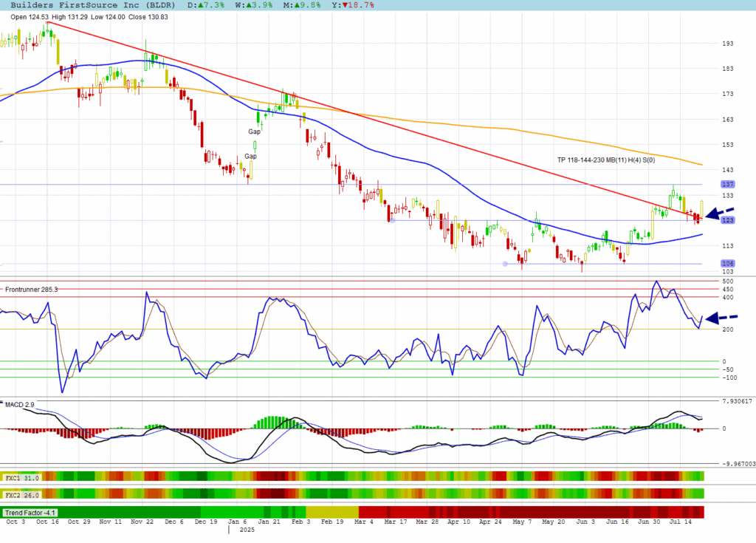
Task: Click the lower Gap label near Jan 6
Action: pyautogui.click(x=251, y=156)
